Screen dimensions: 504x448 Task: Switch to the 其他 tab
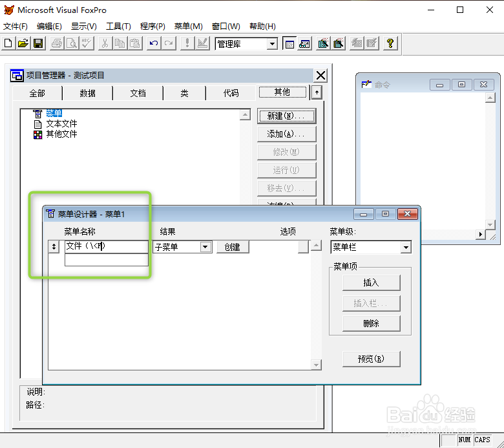(x=282, y=92)
